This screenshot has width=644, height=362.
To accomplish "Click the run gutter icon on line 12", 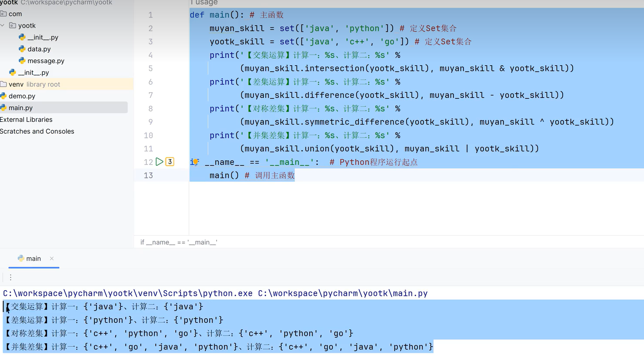I will tap(160, 162).
